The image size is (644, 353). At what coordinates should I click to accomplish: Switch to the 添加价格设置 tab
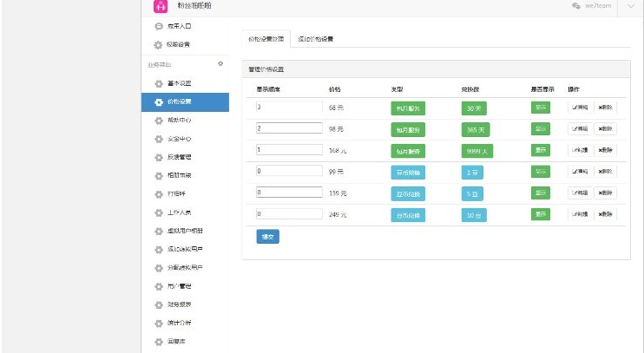(x=309, y=39)
